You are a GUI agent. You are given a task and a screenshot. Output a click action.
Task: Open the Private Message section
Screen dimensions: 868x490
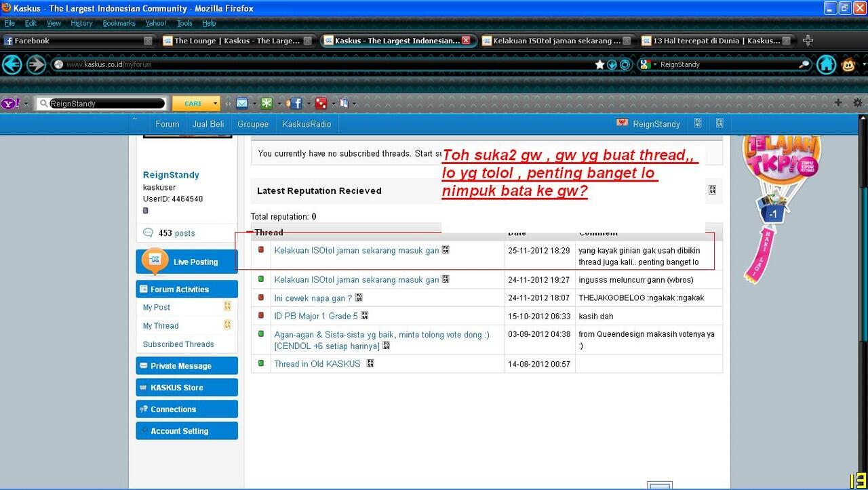coord(187,366)
